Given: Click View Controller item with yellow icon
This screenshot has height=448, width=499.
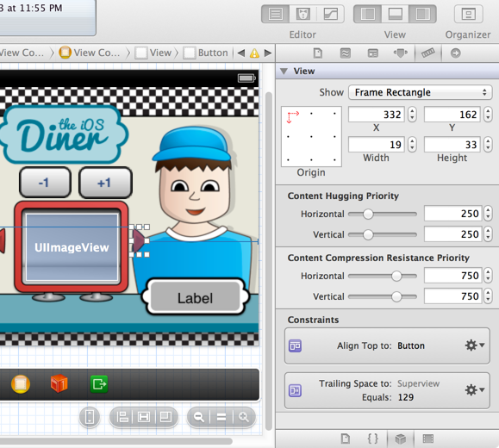Looking at the screenshot, I should tap(90, 53).
